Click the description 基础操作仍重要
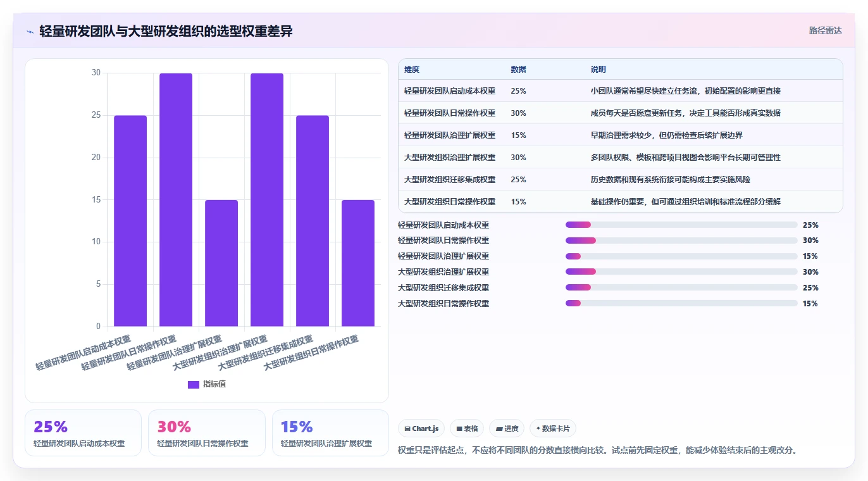This screenshot has height=481, width=868. click(686, 202)
